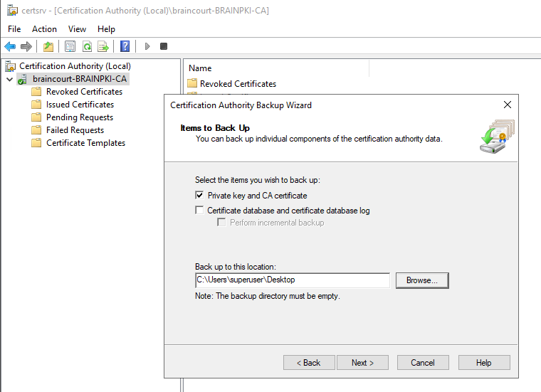Click the Pending Requests folder icon
The width and height of the screenshot is (541, 392).
click(x=36, y=117)
